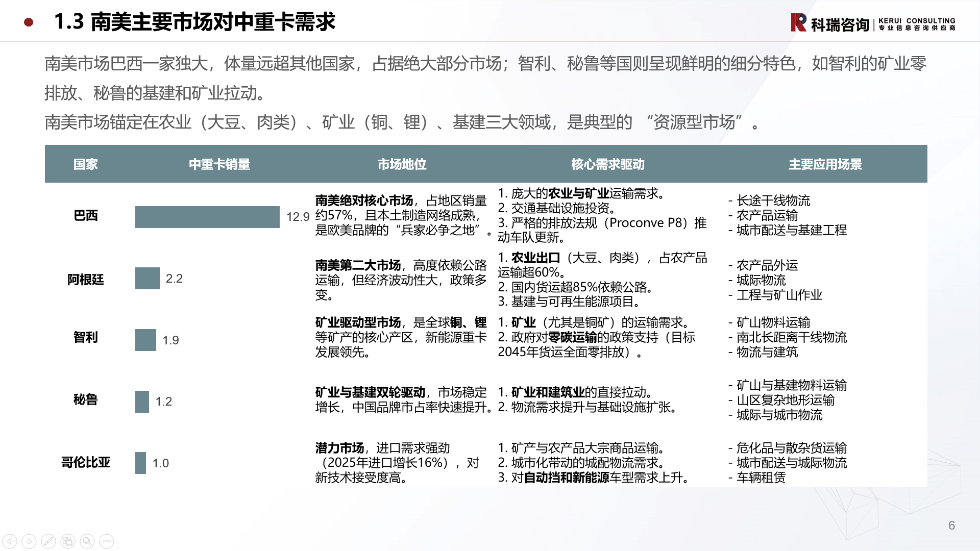Click the red bullet beside the slide title
This screenshot has height=551, width=980.
(29, 22)
